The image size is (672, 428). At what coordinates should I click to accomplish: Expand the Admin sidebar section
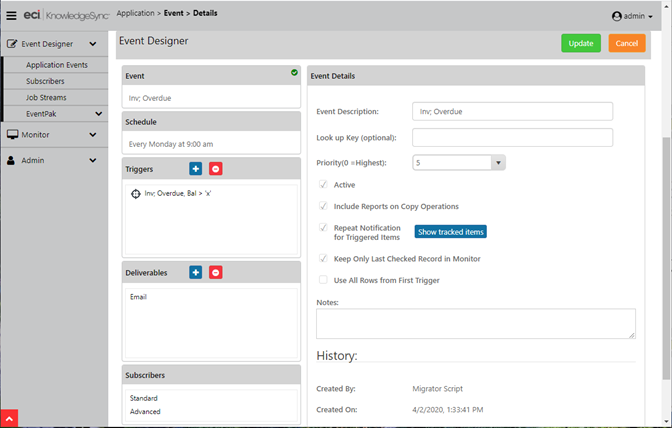(93, 160)
